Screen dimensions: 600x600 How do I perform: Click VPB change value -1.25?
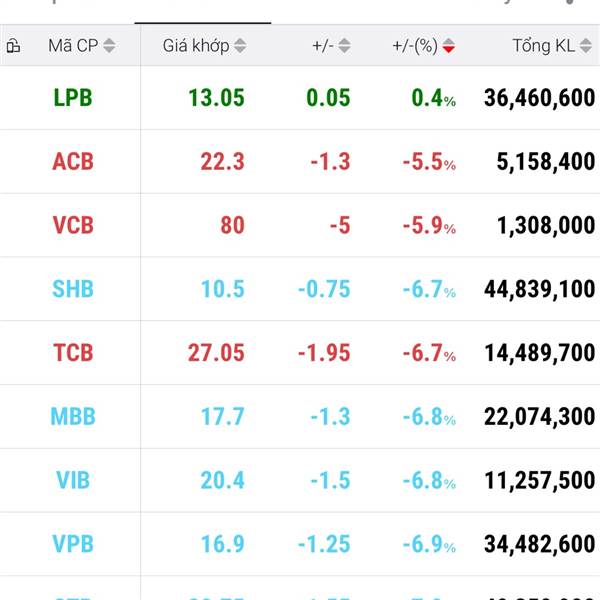pyautogui.click(x=324, y=544)
